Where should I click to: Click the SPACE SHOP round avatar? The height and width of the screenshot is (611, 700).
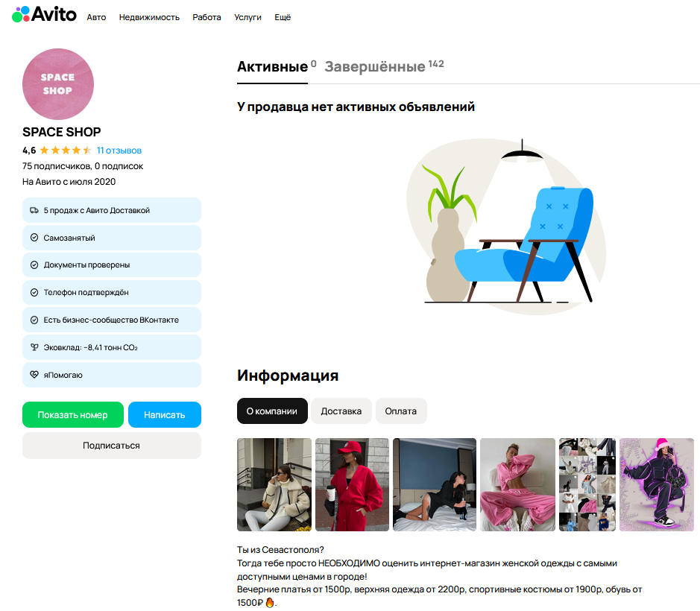tap(58, 84)
